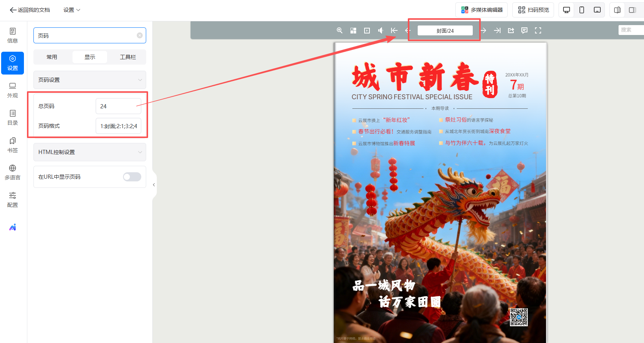Go to next page arrow

coord(483,30)
